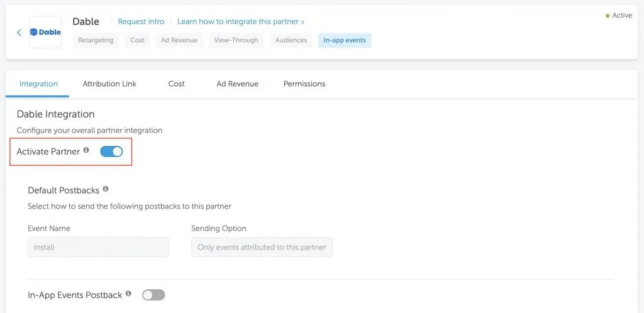Enable the In-App Events Postback toggle
The image size is (644, 313).
(153, 295)
